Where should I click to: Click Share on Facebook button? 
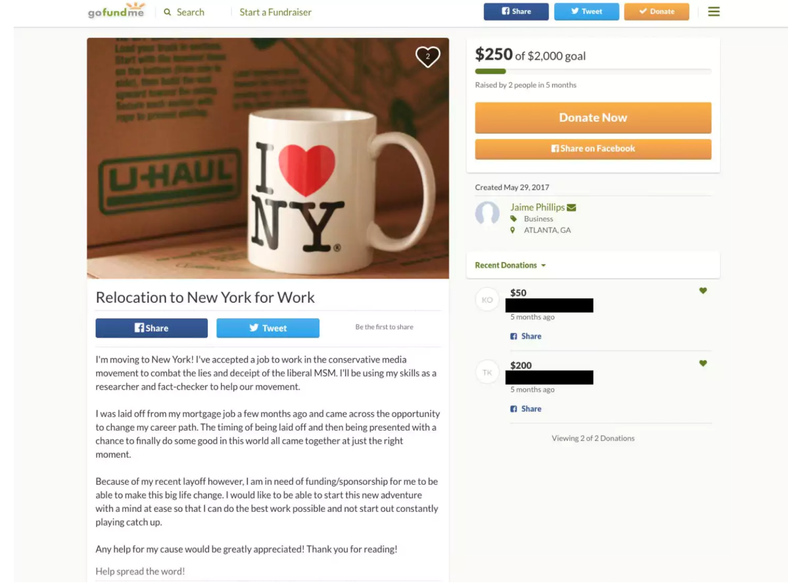593,149
